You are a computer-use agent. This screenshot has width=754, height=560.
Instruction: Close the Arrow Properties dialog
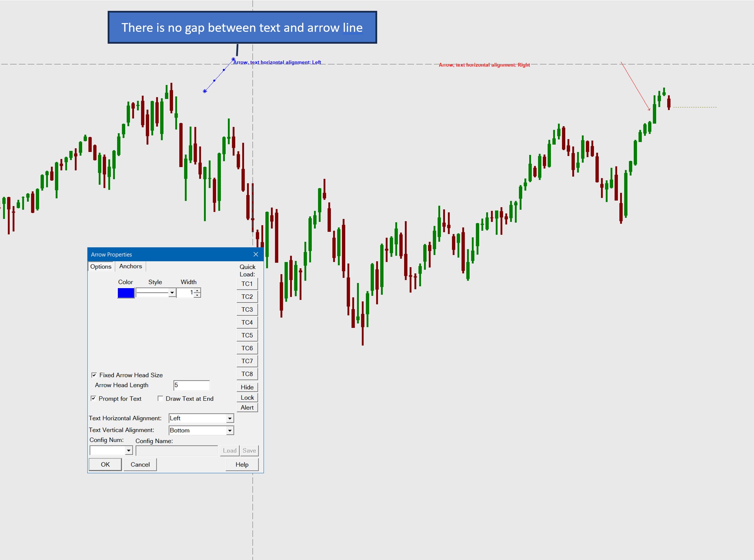[256, 254]
